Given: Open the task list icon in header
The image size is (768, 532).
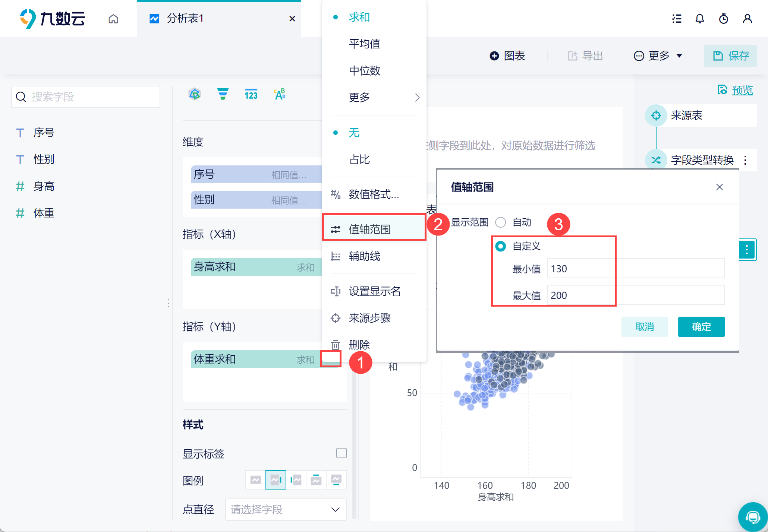Looking at the screenshot, I should coord(677,19).
